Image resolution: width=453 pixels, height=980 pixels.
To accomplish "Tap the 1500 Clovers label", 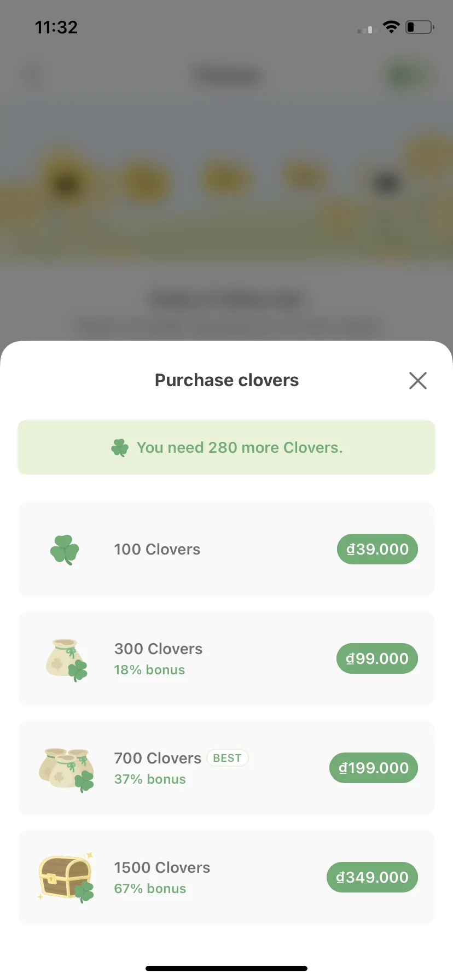I will point(162,867).
